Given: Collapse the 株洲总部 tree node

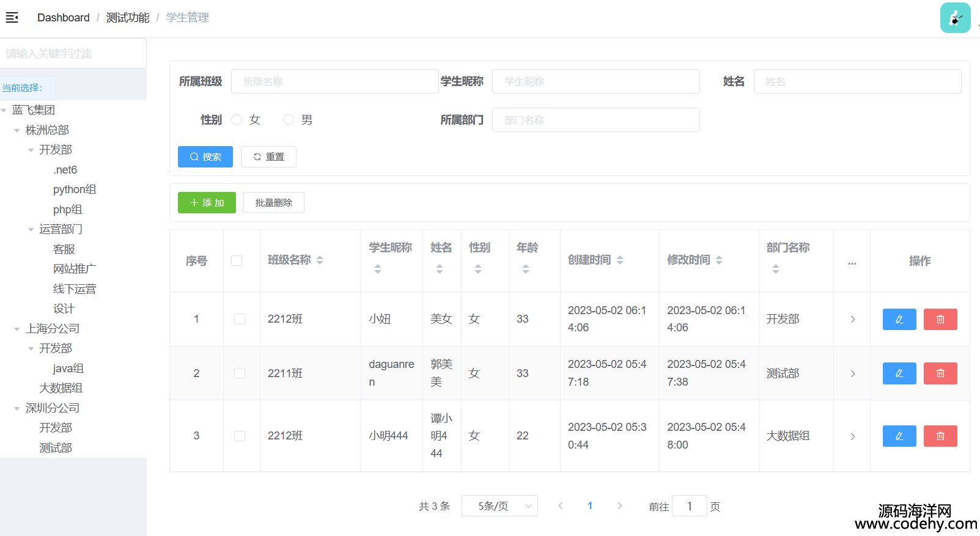Looking at the screenshot, I should point(17,130).
